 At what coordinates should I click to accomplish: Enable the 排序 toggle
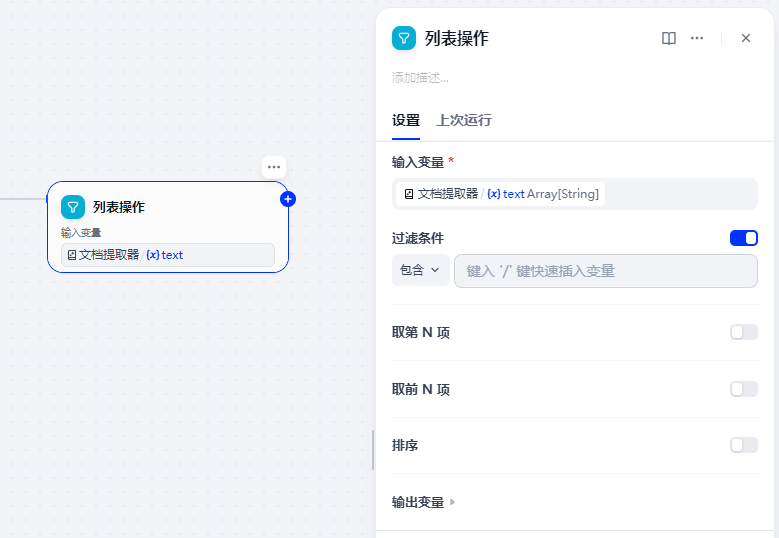click(743, 445)
